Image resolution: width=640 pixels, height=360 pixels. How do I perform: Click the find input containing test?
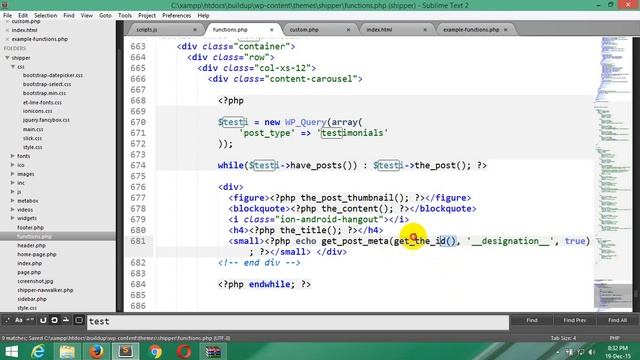tap(298, 322)
